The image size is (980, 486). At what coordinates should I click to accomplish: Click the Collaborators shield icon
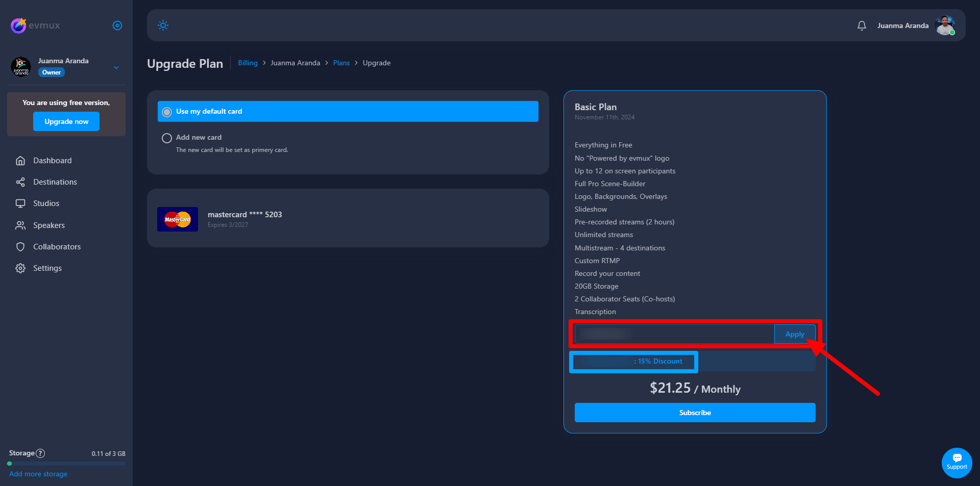20,247
